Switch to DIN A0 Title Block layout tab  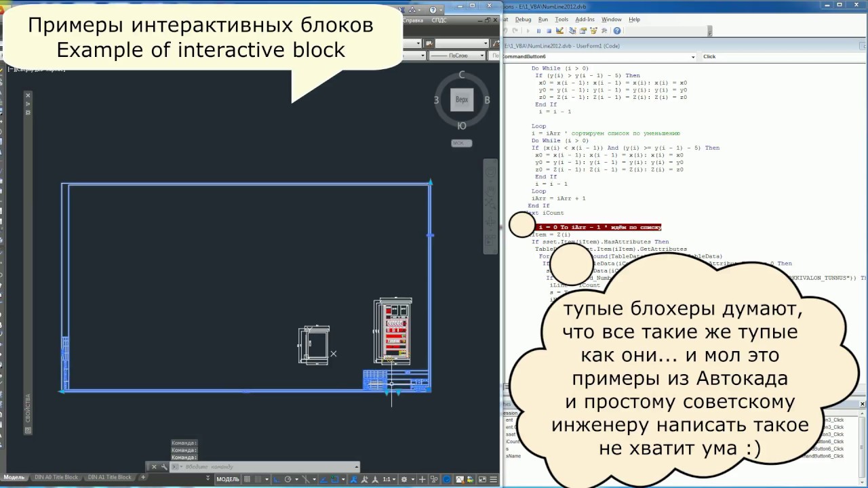click(56, 477)
